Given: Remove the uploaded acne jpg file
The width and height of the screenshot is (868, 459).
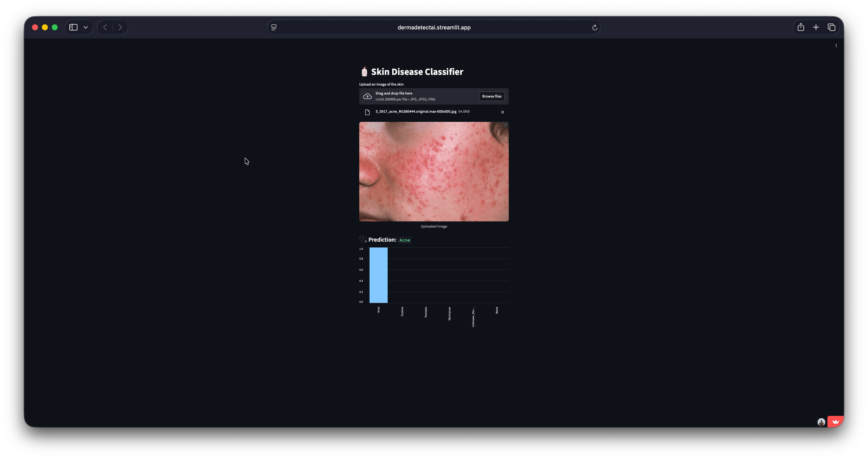Looking at the screenshot, I should point(502,112).
